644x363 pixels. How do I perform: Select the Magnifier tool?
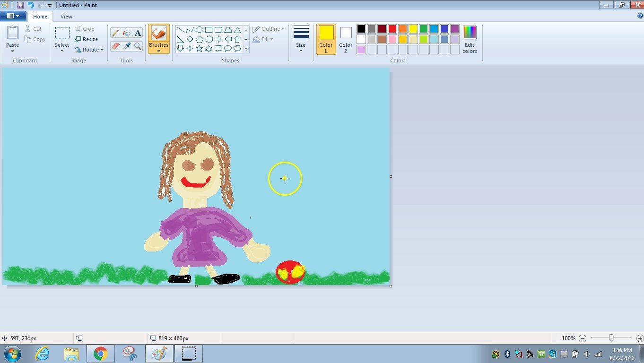coord(137,46)
